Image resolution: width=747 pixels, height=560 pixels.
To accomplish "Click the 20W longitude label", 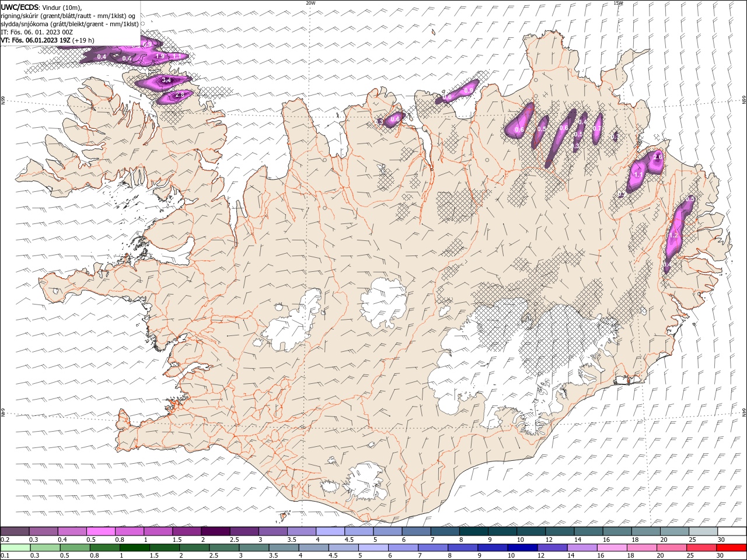I will [310, 2].
